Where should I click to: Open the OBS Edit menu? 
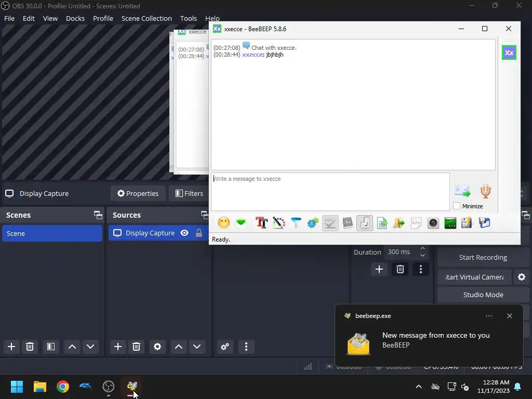[29, 18]
